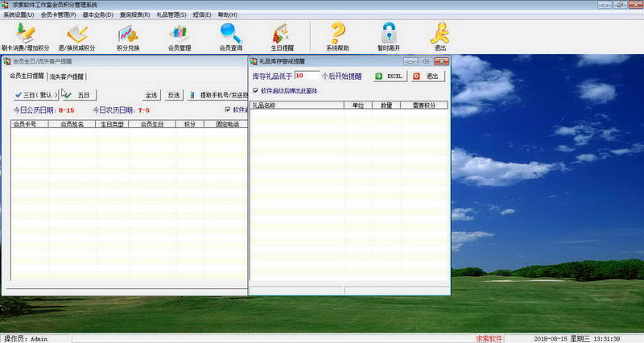Open 积分兑换 from the toolbar

pyautogui.click(x=127, y=35)
